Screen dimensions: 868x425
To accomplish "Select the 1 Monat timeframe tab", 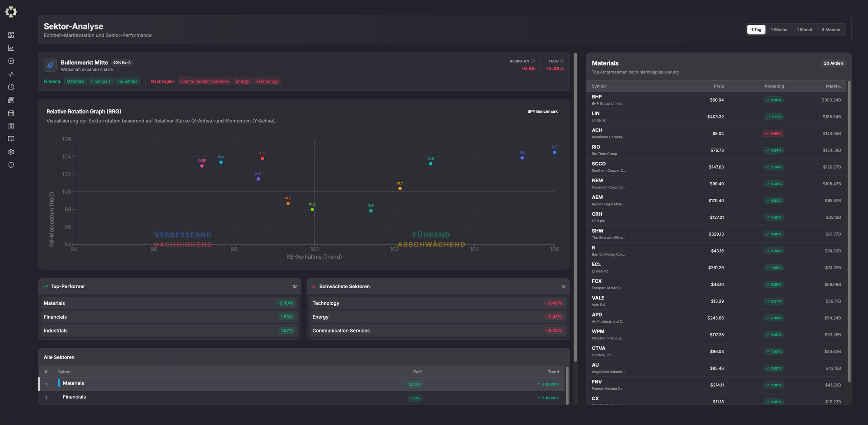I will click(804, 30).
